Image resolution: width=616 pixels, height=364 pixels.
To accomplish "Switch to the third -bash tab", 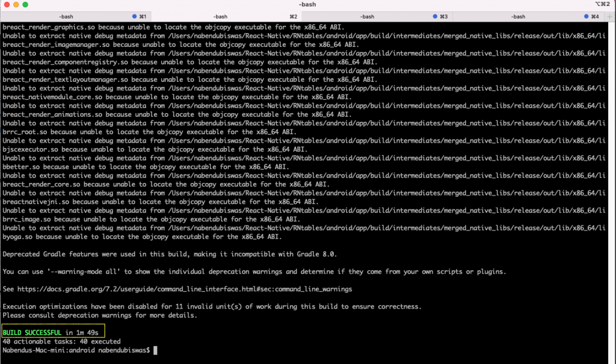I will point(367,16).
